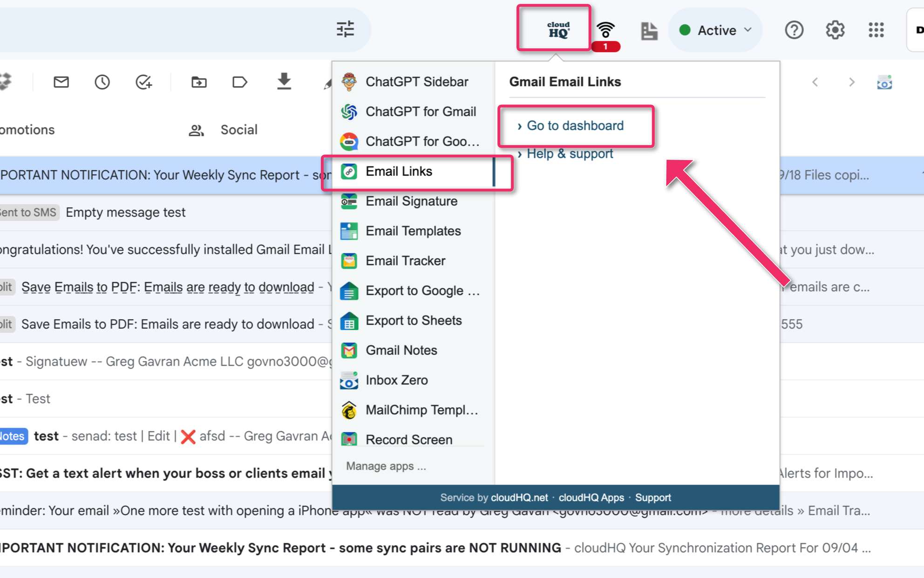This screenshot has width=924, height=578.
Task: Open the Empty message test email
Action: click(x=126, y=213)
